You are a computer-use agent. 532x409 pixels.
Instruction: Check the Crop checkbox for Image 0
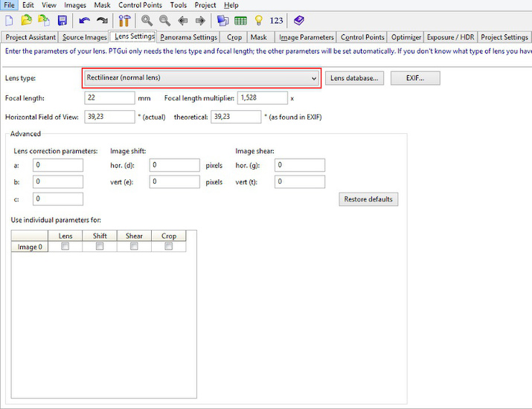pos(169,247)
